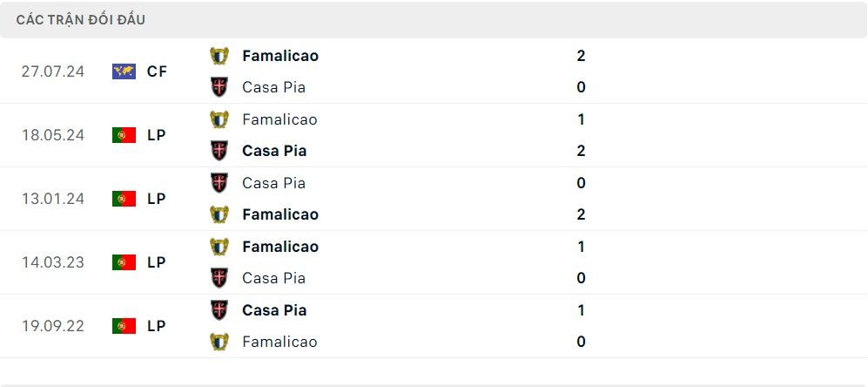
Task: Click the world flag icon for CF match
Action: (x=124, y=71)
